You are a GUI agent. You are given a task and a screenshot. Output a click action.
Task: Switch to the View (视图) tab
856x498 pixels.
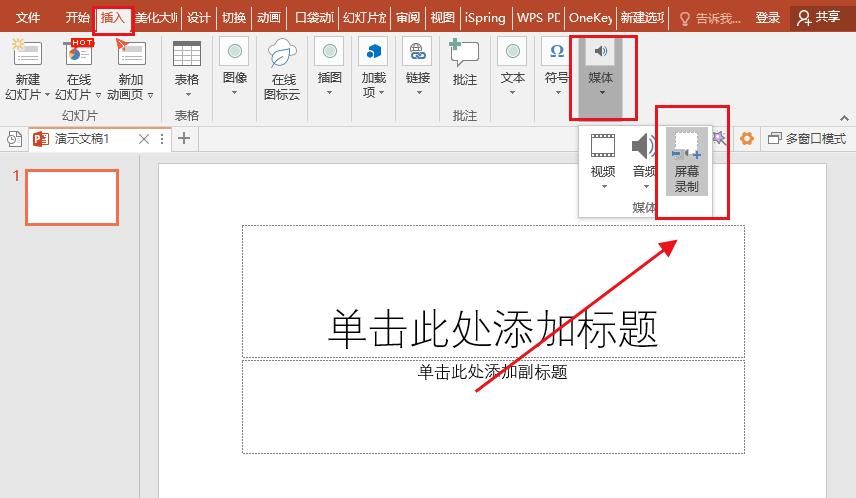(442, 18)
